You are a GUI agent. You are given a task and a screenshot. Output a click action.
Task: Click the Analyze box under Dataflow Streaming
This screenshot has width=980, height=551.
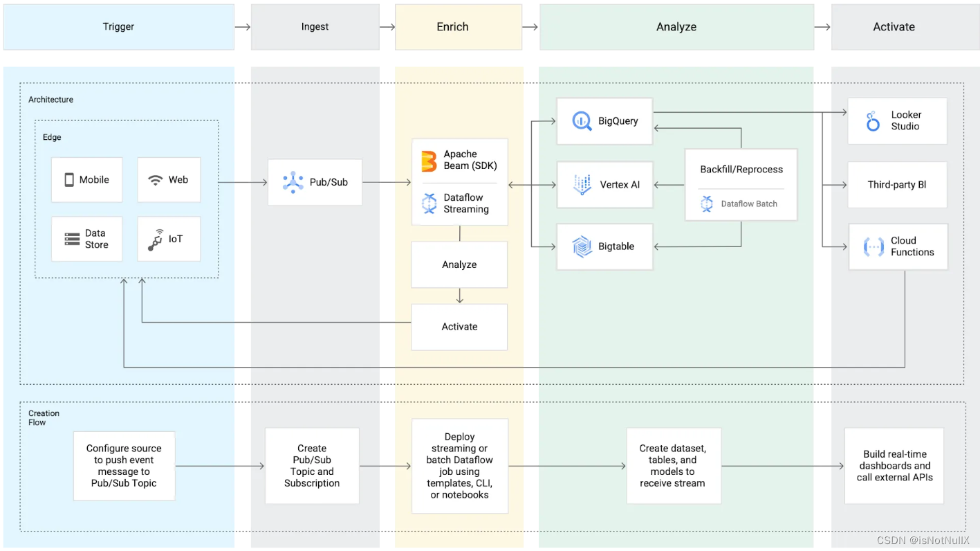pos(459,264)
